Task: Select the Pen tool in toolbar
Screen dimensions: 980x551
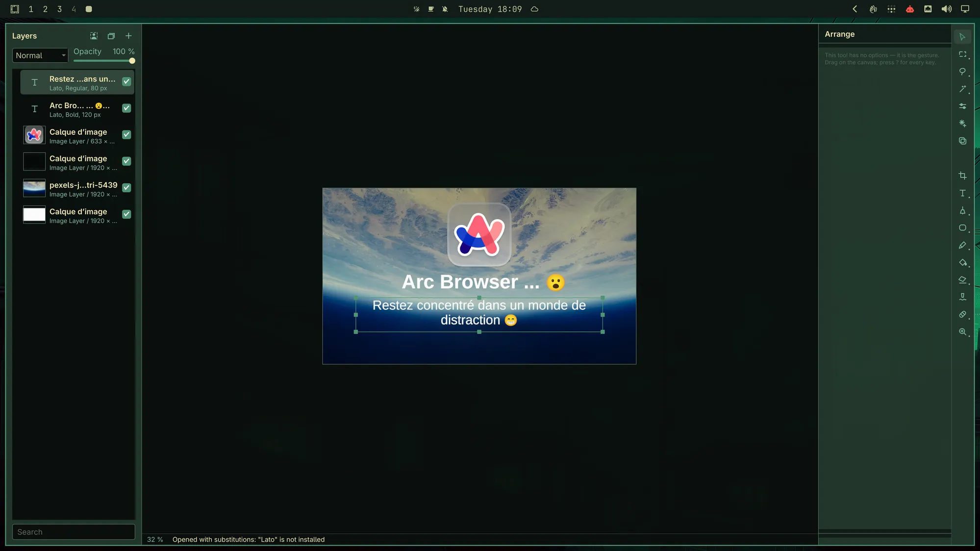Action: click(x=962, y=210)
